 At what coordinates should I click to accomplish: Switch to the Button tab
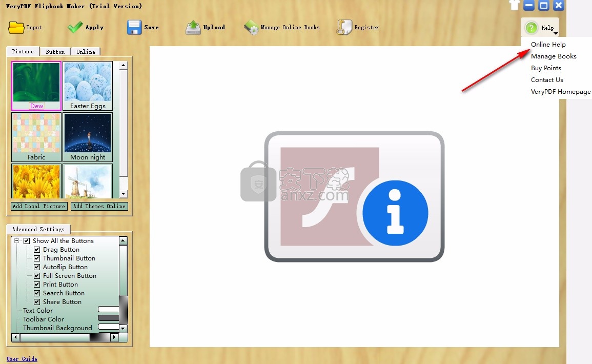pos(55,52)
